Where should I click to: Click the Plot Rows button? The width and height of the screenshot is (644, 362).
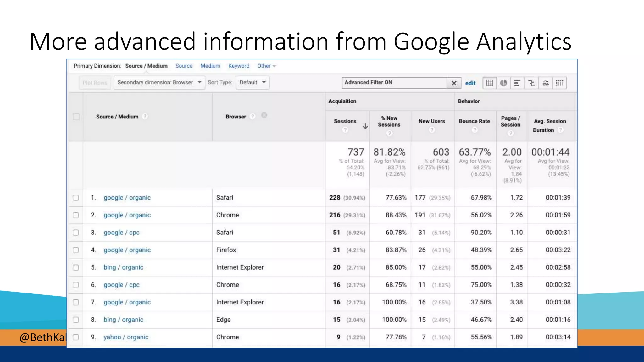click(x=95, y=83)
